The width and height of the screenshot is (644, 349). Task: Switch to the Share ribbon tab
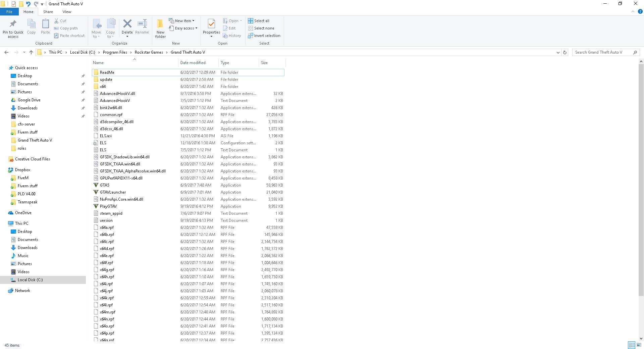[48, 12]
